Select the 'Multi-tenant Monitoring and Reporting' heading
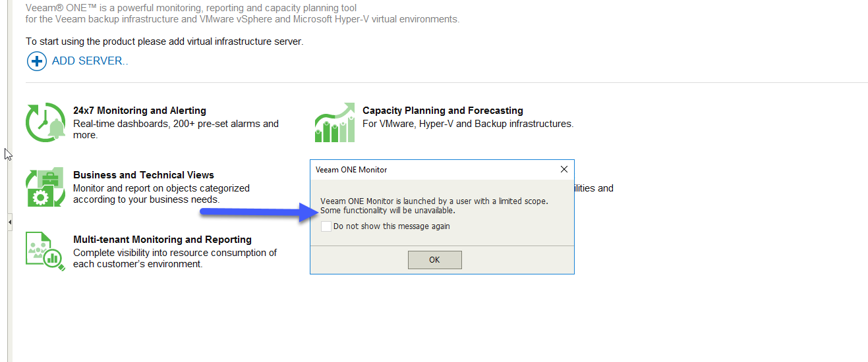 [x=162, y=240]
